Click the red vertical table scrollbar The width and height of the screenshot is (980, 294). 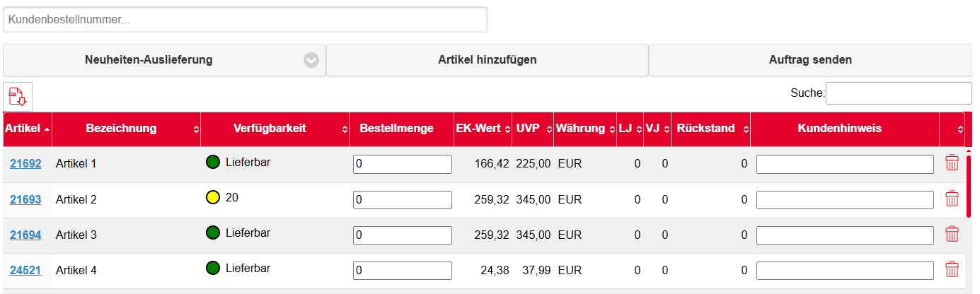968,185
